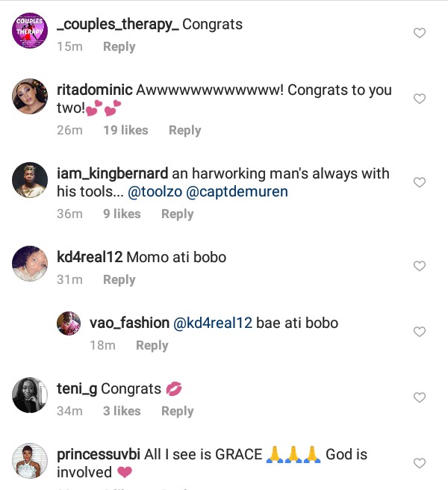Like iam_kingbernard's comment with heart
The height and width of the screenshot is (490, 448).
[x=420, y=182]
